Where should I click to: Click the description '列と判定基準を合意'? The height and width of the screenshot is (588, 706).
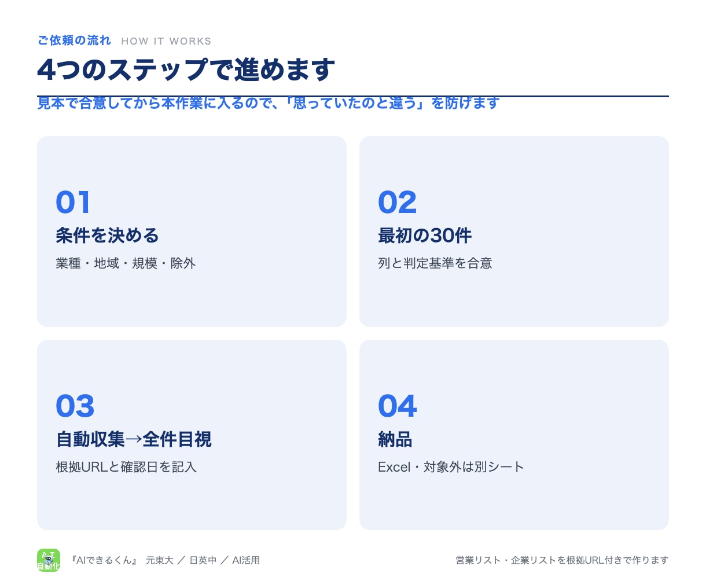point(435,263)
